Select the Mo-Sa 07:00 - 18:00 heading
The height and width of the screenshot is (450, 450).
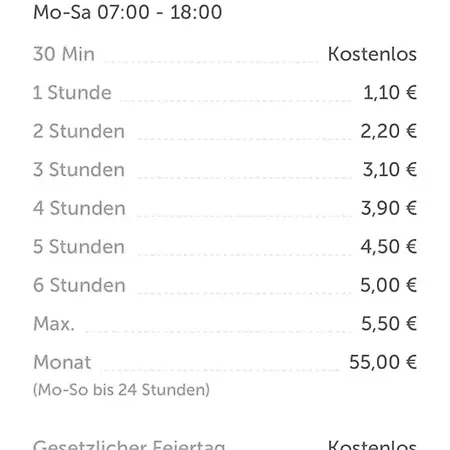[128, 12]
